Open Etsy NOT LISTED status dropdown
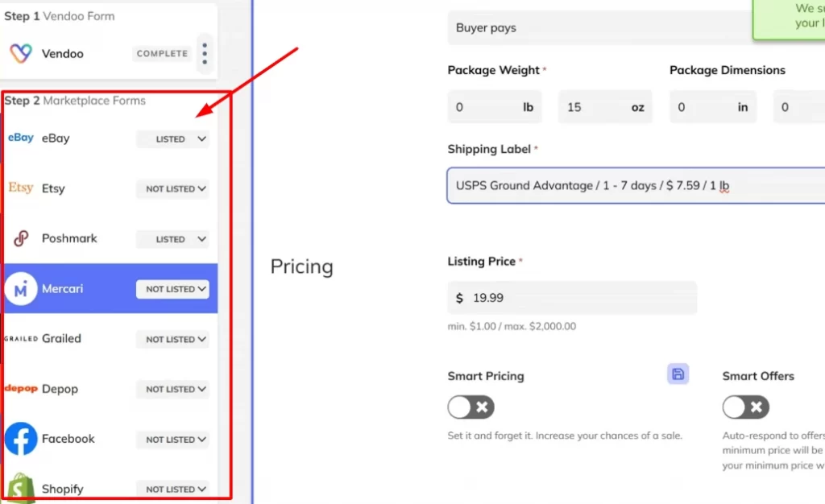 172,188
